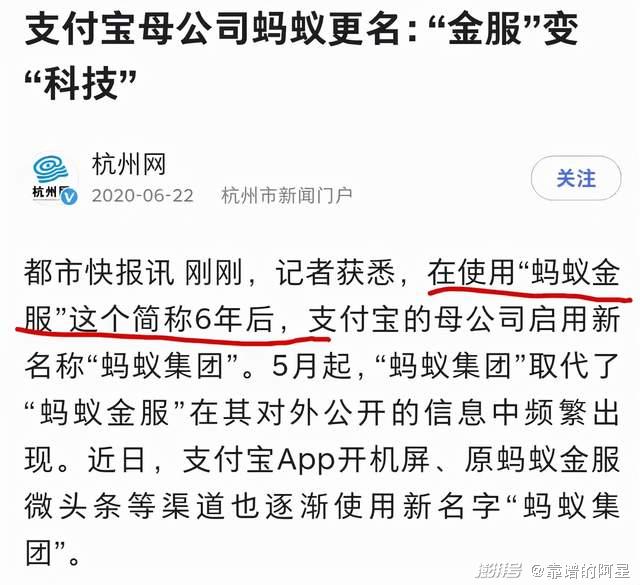Select 名称“蚂蚁集团” in the third line
640x585 pixels.
131,365
